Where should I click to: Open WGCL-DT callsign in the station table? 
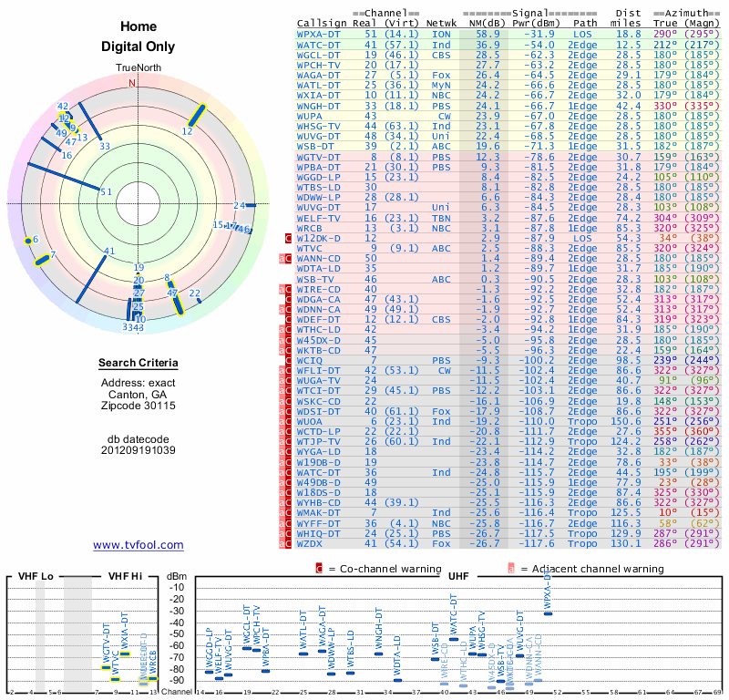pyautogui.click(x=318, y=55)
